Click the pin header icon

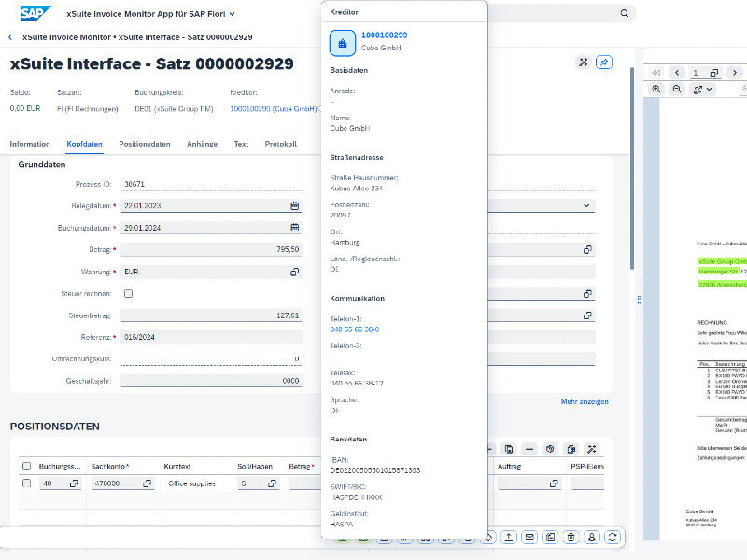pos(604,63)
